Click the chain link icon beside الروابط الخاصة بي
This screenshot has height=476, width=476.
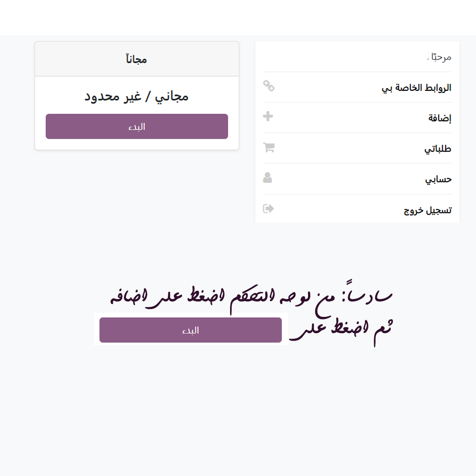click(x=268, y=86)
